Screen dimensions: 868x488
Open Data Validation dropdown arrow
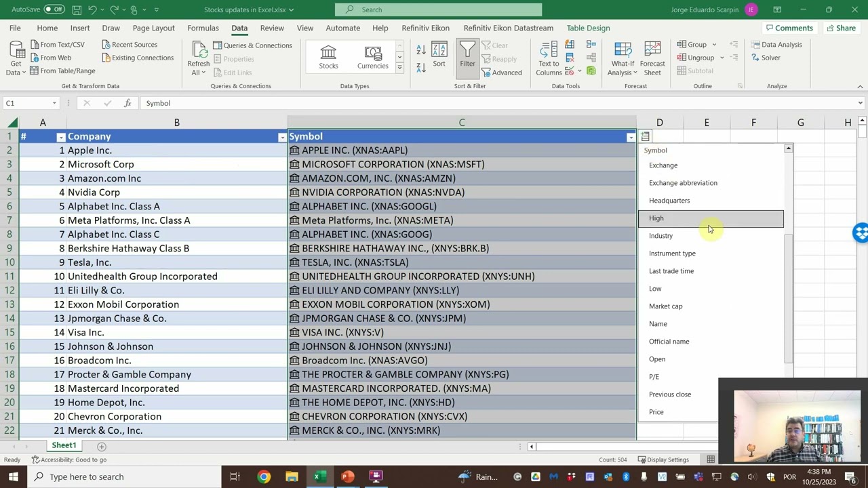(x=579, y=71)
